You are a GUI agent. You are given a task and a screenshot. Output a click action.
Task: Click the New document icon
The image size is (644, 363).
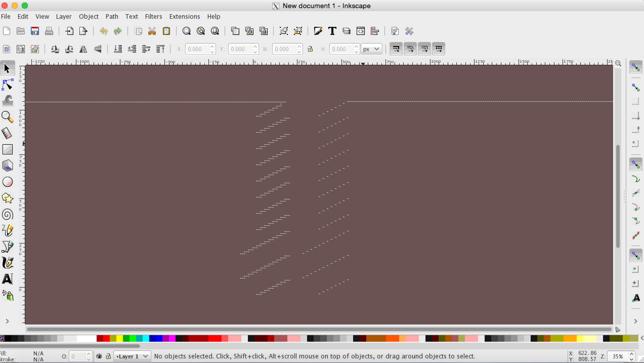tap(7, 31)
